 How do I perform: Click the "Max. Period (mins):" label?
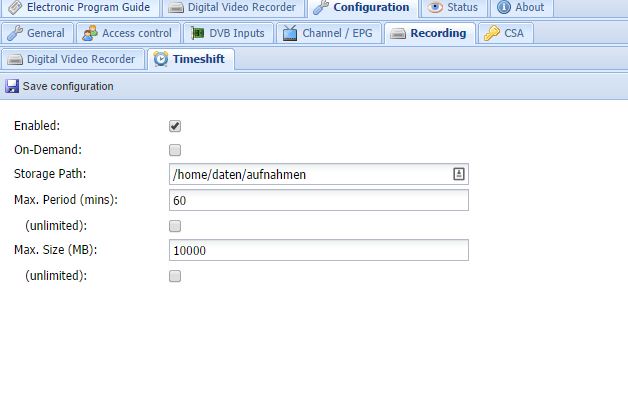click(66, 200)
